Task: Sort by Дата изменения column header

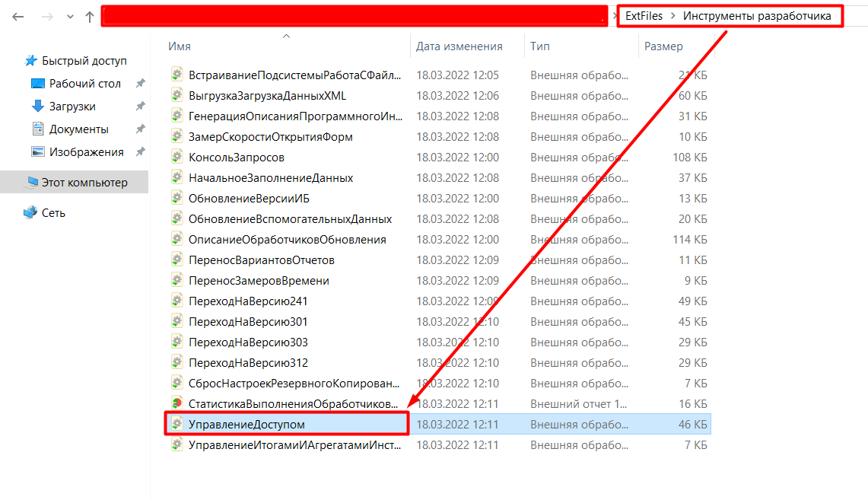Action: coord(459,46)
